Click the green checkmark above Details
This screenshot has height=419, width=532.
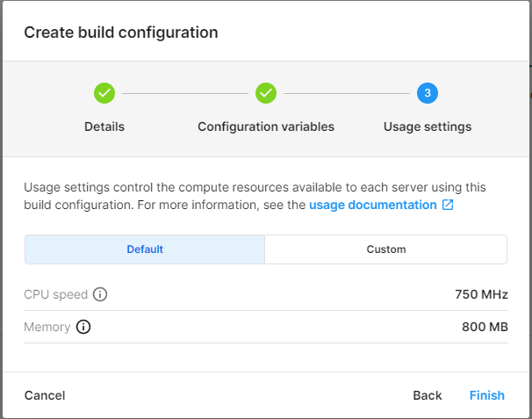104,92
